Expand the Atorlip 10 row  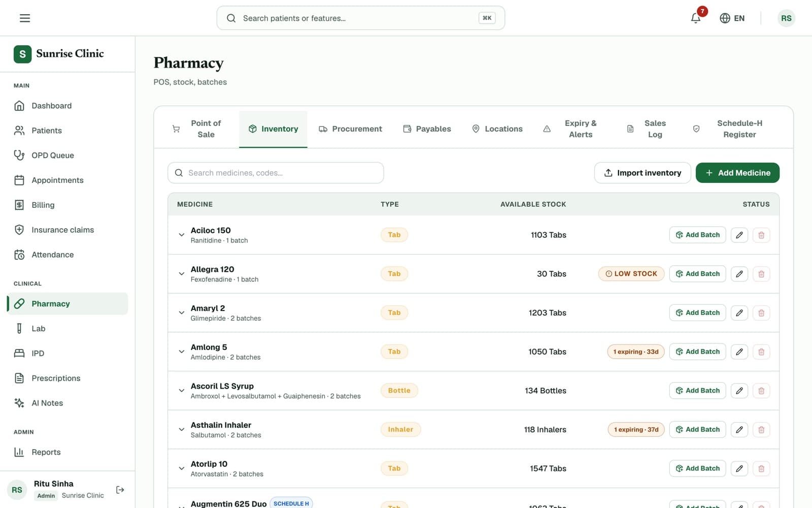pos(181,468)
